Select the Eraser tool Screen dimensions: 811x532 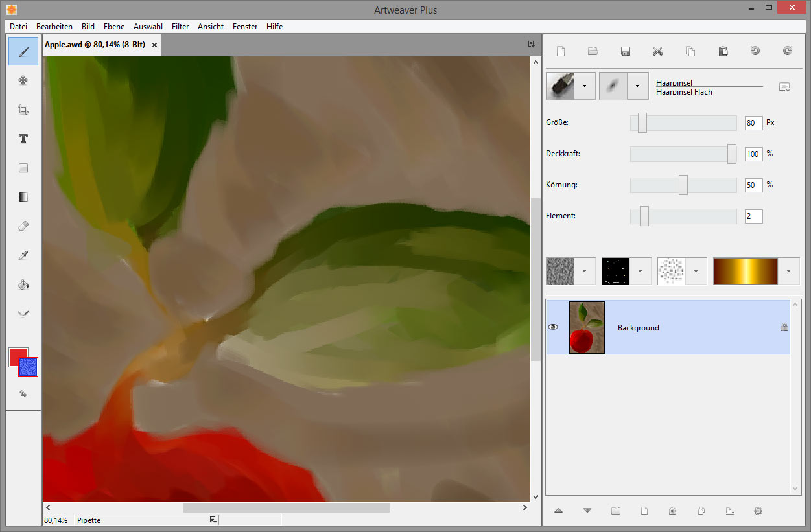[23, 226]
